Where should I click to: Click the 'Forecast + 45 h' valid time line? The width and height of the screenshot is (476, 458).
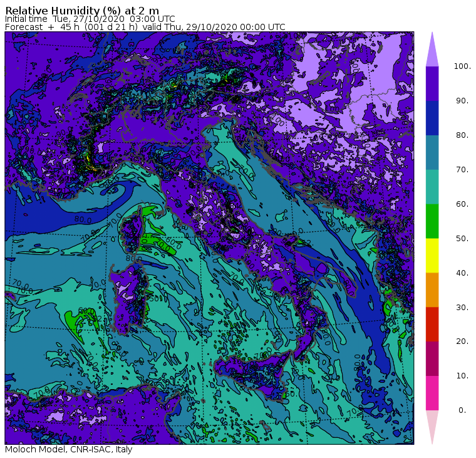(x=145, y=27)
